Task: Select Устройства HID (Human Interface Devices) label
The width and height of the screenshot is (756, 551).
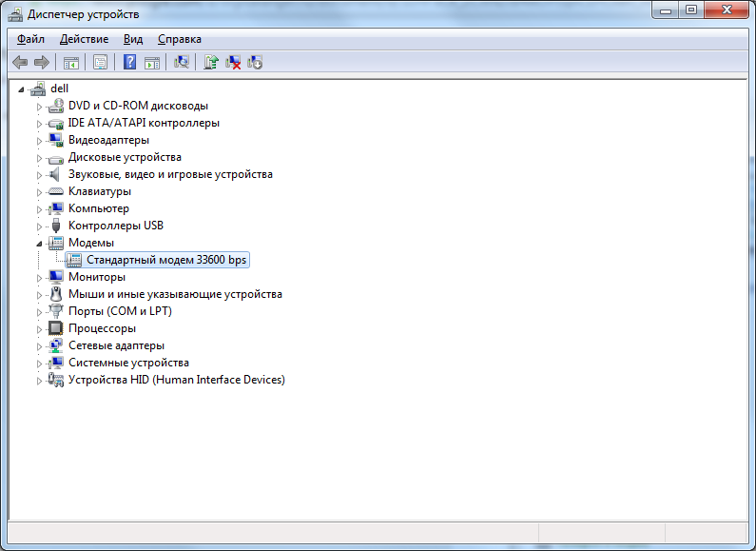Action: click(177, 380)
